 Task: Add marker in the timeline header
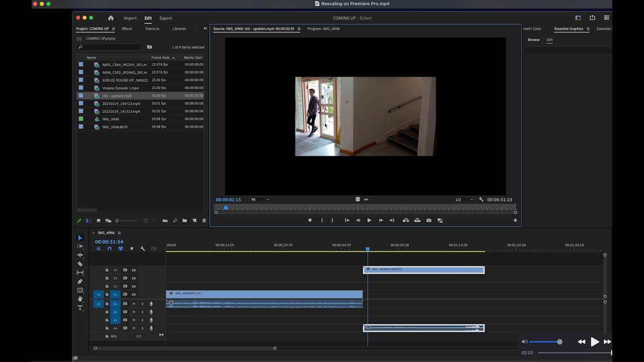pos(132,249)
